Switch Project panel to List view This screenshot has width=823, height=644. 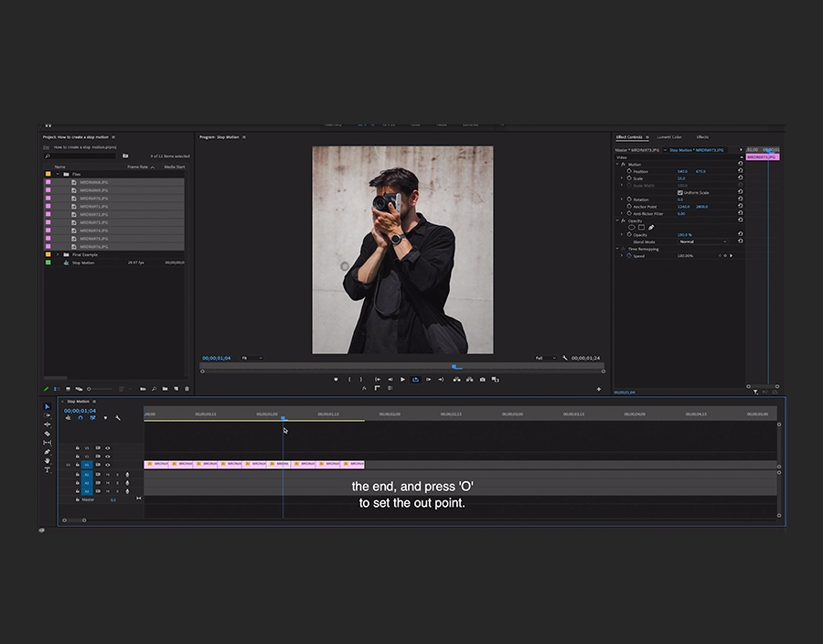coord(57,389)
